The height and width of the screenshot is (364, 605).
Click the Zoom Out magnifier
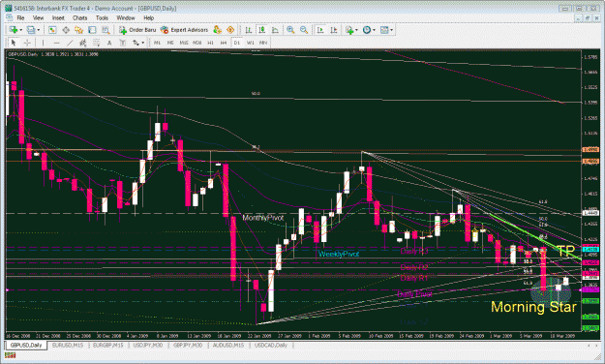[304, 30]
